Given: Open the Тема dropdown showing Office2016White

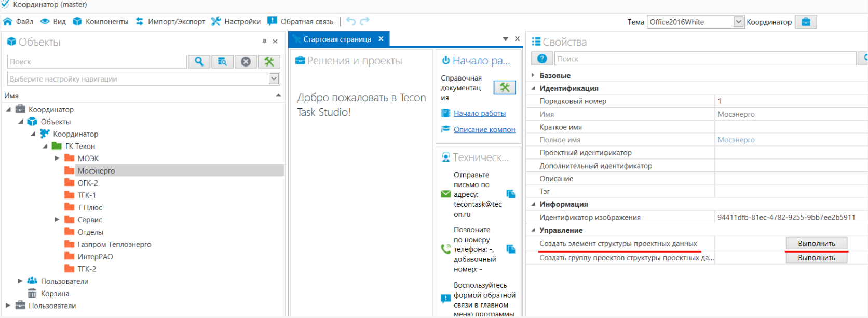Looking at the screenshot, I should 738,22.
